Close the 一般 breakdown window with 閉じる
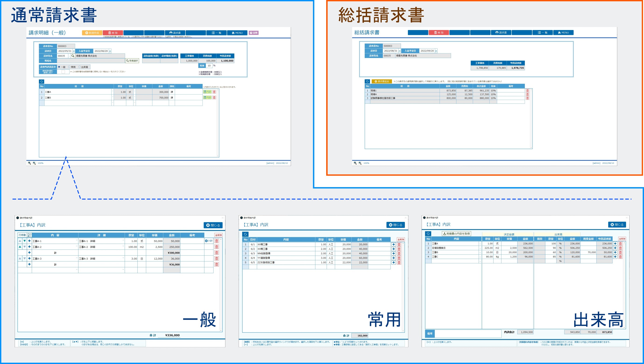The width and height of the screenshot is (644, 364). (x=213, y=225)
